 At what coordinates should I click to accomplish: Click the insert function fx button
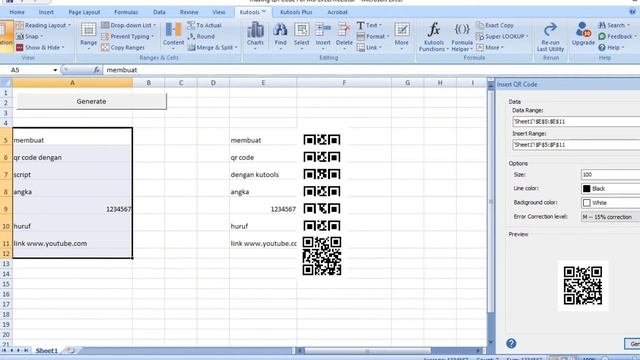[x=96, y=70]
